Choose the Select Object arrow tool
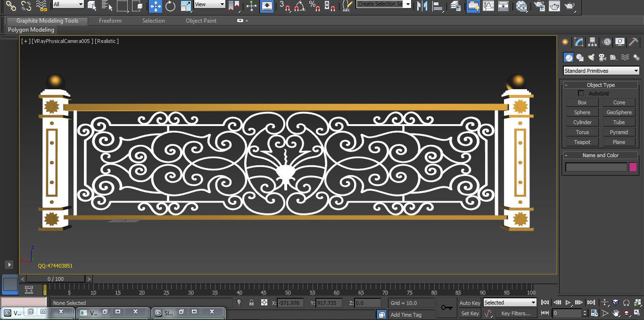Screen dimensions: 644x320 tap(92, 6)
